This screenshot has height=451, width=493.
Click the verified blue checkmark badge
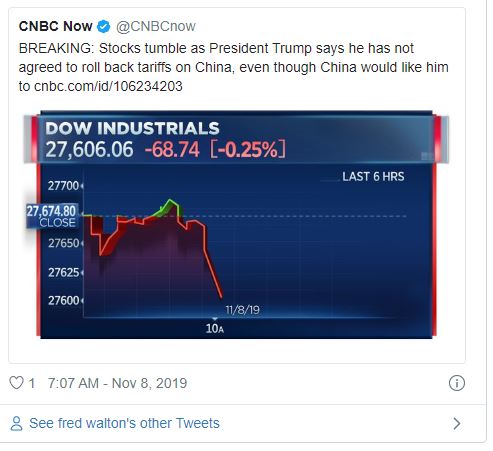(104, 27)
